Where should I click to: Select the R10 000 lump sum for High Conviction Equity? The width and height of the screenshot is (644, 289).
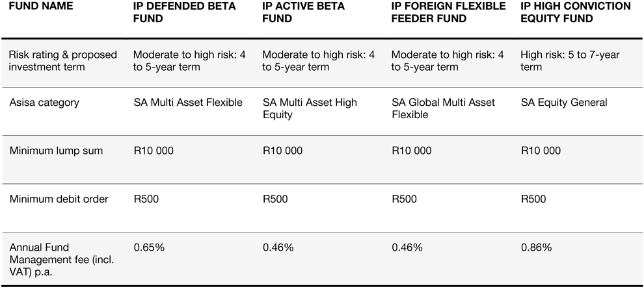coord(541,151)
